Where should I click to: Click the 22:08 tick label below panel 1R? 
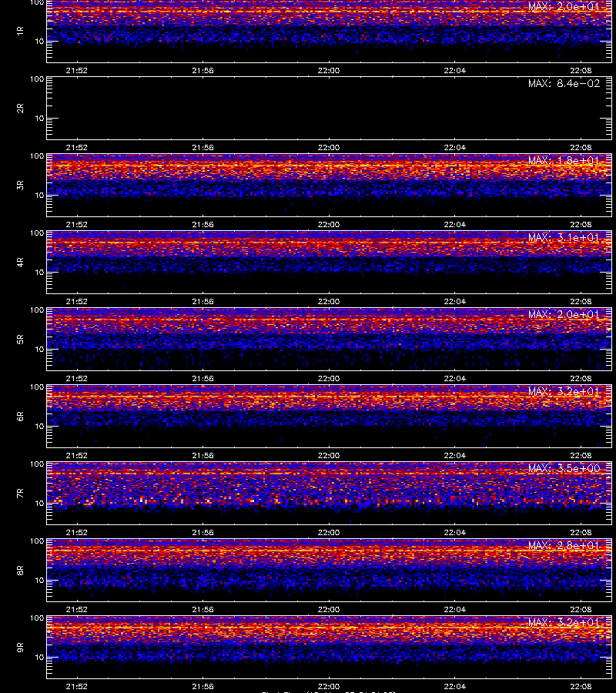click(x=581, y=70)
